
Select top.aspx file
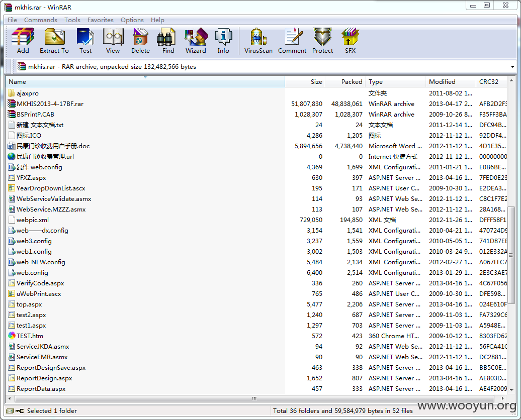point(29,304)
